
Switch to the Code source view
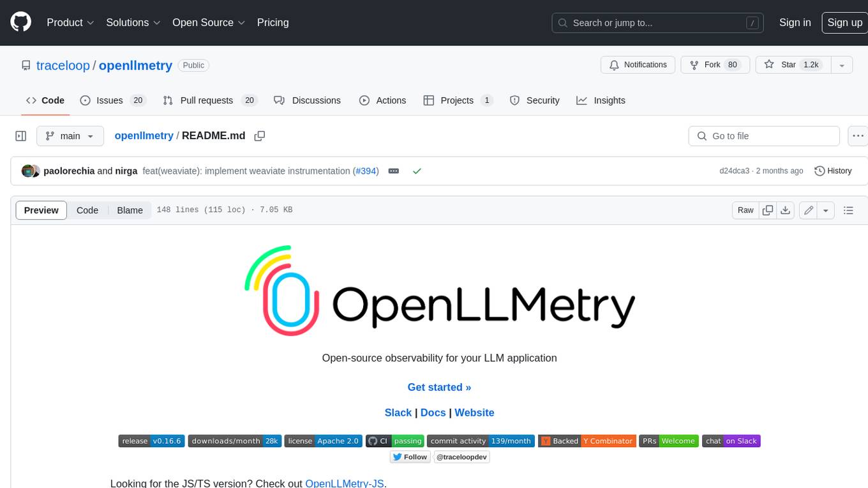(87, 210)
